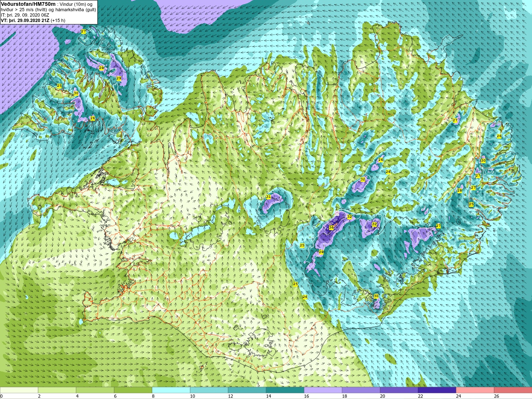Select the 6–8 m/s olive green legend swatch
The height and width of the screenshot is (399, 532).
click(133, 390)
